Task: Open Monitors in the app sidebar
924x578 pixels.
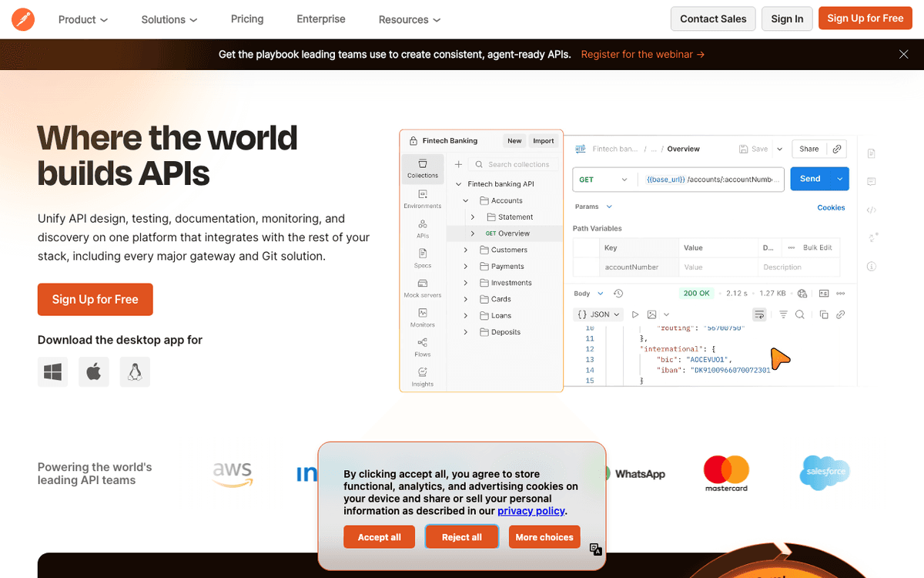Action: click(423, 318)
